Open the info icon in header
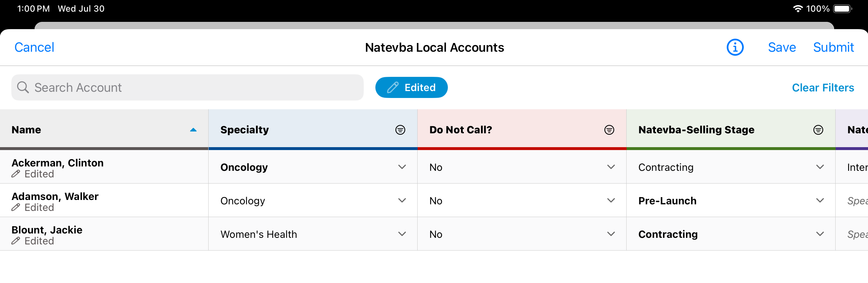Viewport: 868px width, 283px height. tap(735, 47)
